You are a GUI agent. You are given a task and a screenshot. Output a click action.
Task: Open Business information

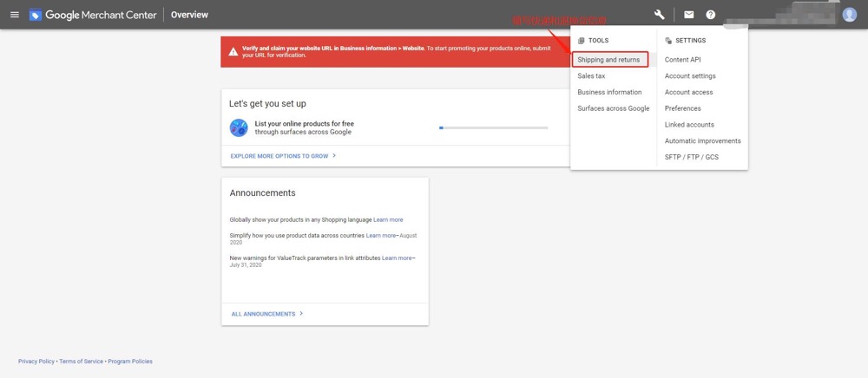point(609,92)
